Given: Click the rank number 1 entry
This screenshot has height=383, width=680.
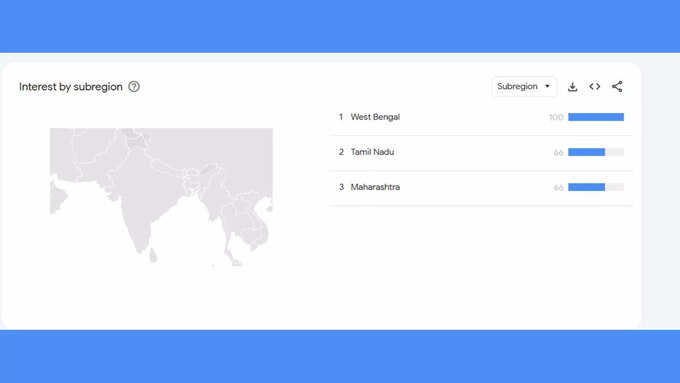Looking at the screenshot, I should coord(341,117).
